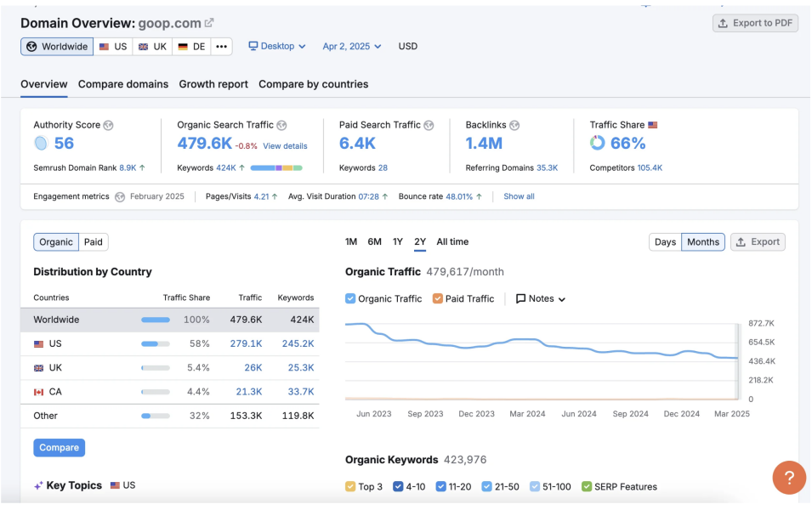Set chart range to All time
The width and height of the screenshot is (812, 510).
click(x=452, y=241)
